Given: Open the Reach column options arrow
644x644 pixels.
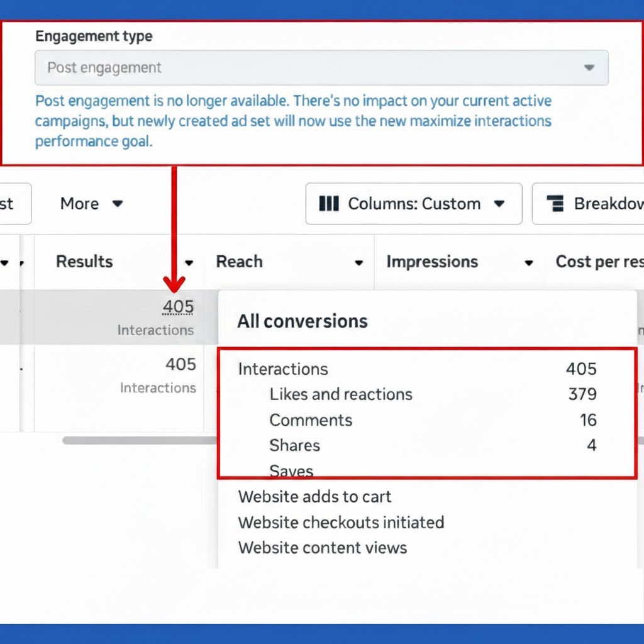Looking at the screenshot, I should [359, 263].
